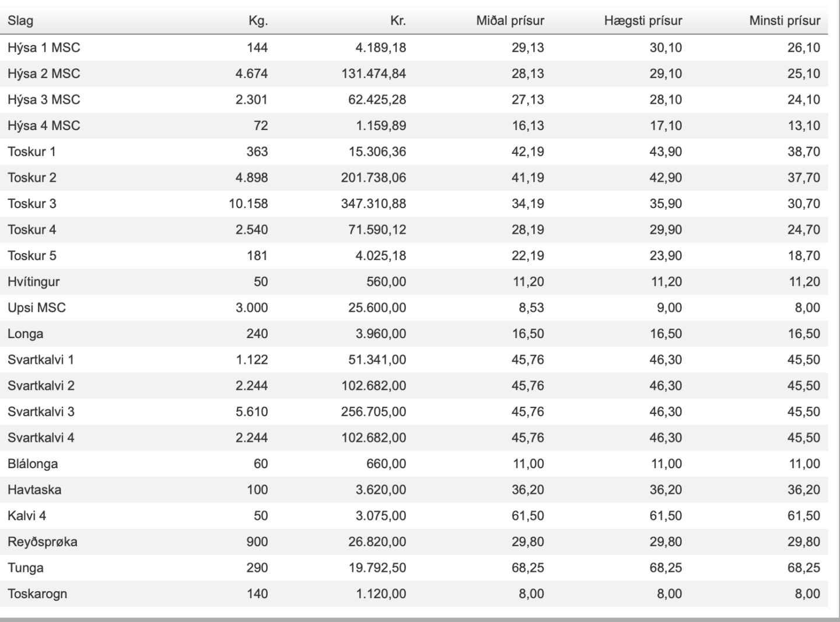This screenshot has height=622, width=840.
Task: Select the Blálonga row label
Action: [x=33, y=464]
